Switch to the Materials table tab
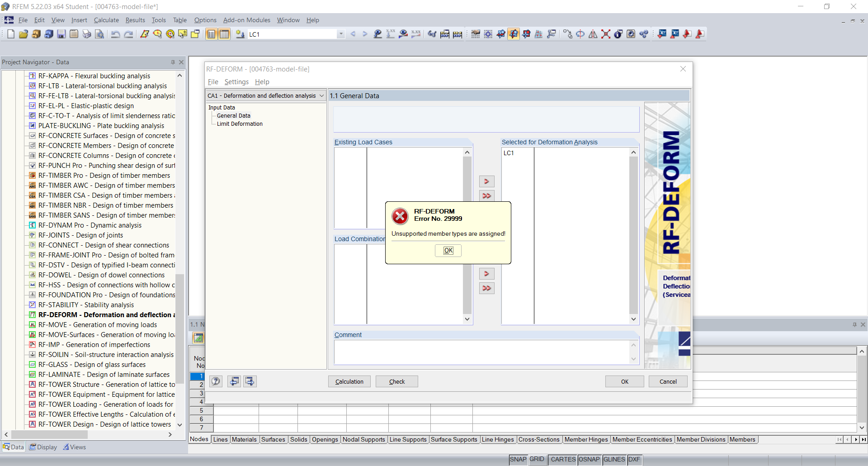Image resolution: width=868 pixels, height=466 pixels. point(244,439)
